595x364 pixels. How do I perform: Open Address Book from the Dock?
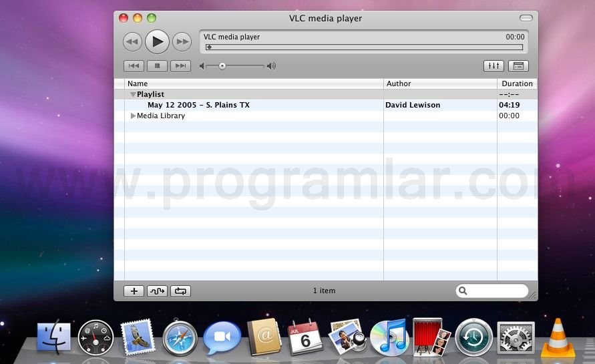[x=264, y=337]
